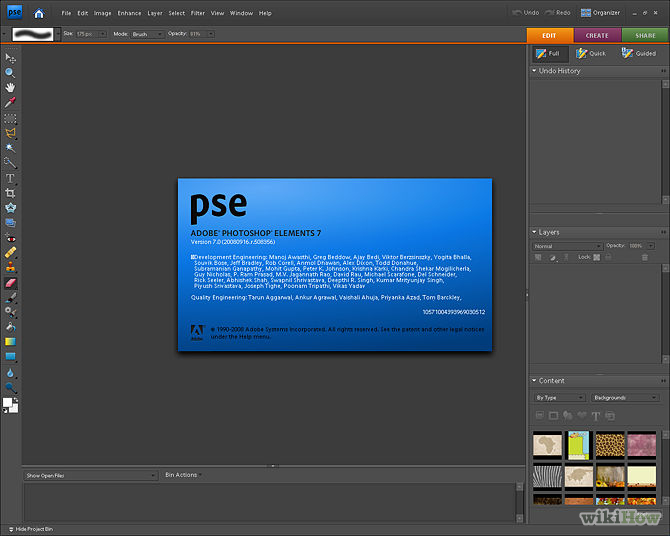Click the Redo button

pyautogui.click(x=558, y=13)
